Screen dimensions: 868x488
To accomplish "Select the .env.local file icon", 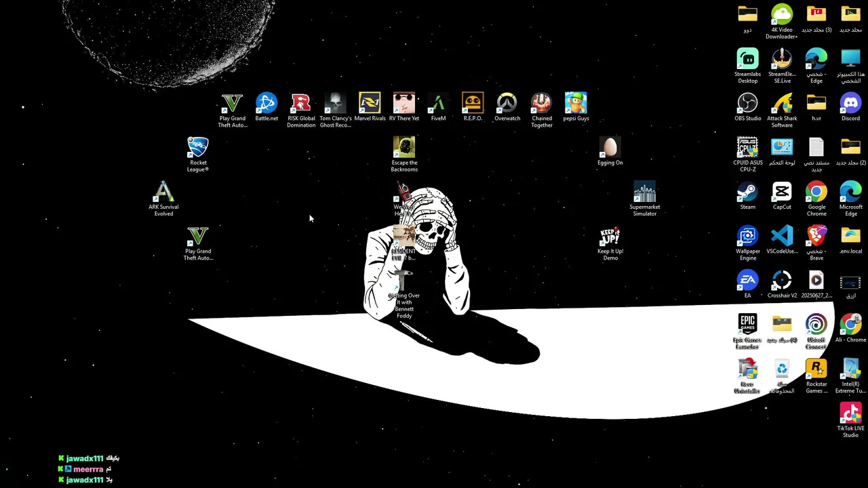I will tap(850, 240).
